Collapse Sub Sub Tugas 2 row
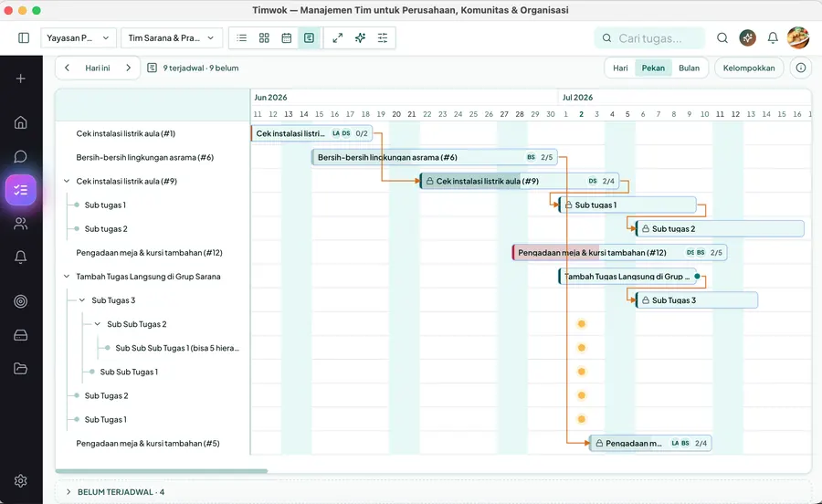822x504 pixels. point(98,324)
